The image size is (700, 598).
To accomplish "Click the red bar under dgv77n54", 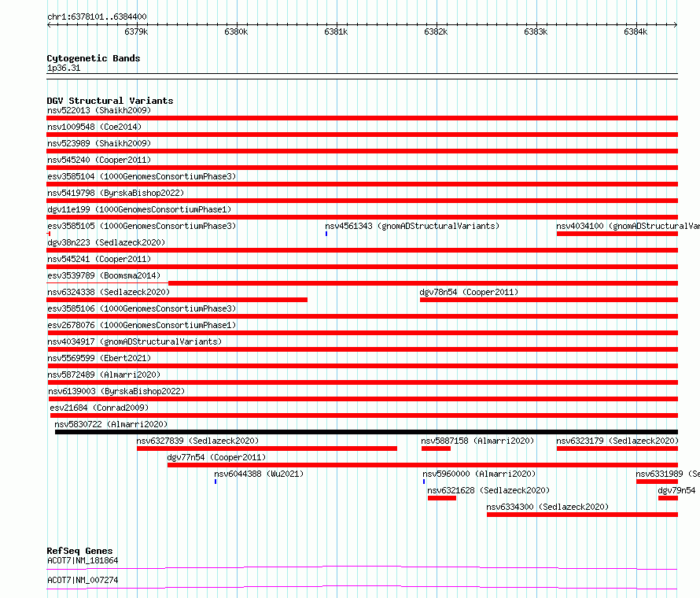I will (423, 465).
